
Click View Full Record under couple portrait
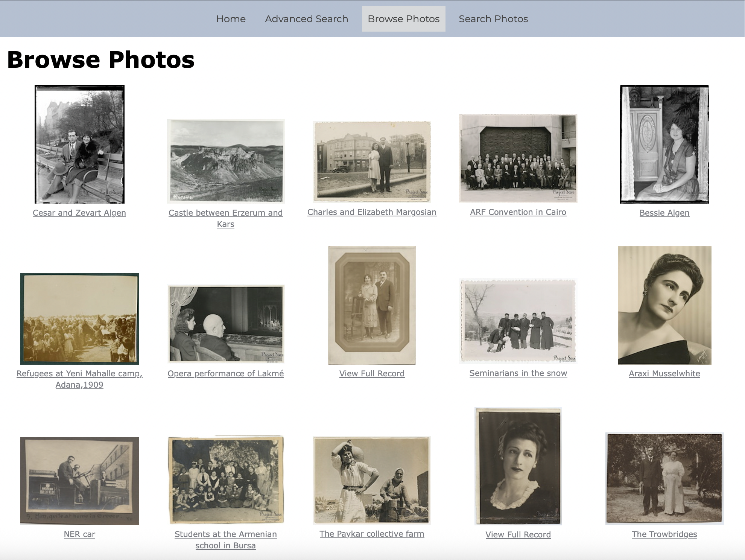point(372,374)
